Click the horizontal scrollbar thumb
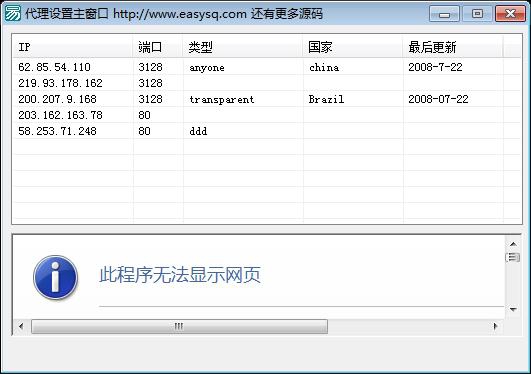The image size is (531, 374). click(179, 326)
